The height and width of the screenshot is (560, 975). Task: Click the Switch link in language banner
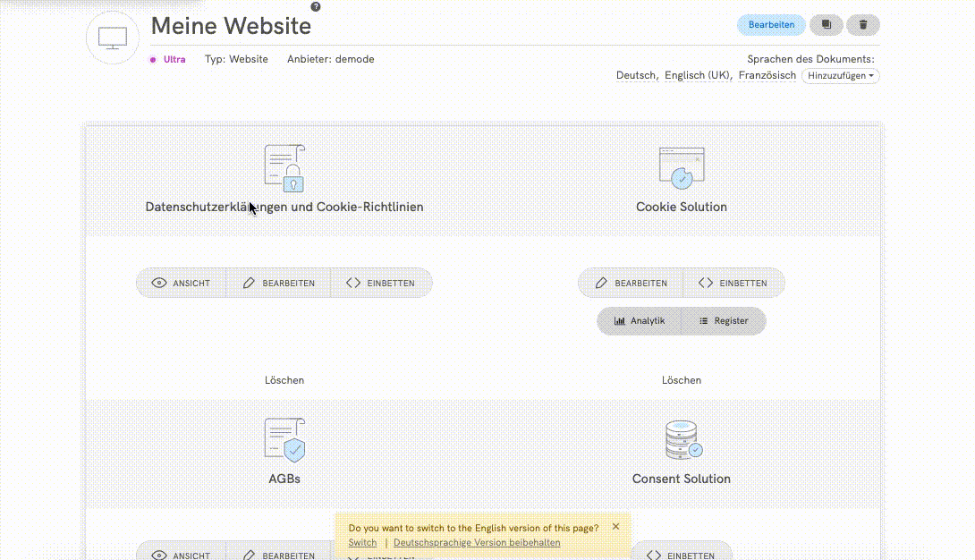tap(362, 543)
